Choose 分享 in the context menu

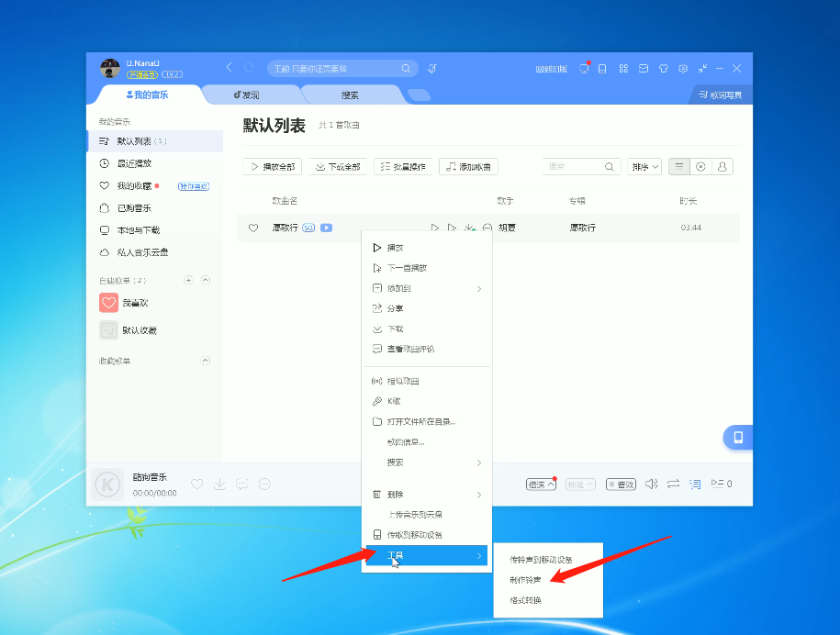click(x=427, y=308)
